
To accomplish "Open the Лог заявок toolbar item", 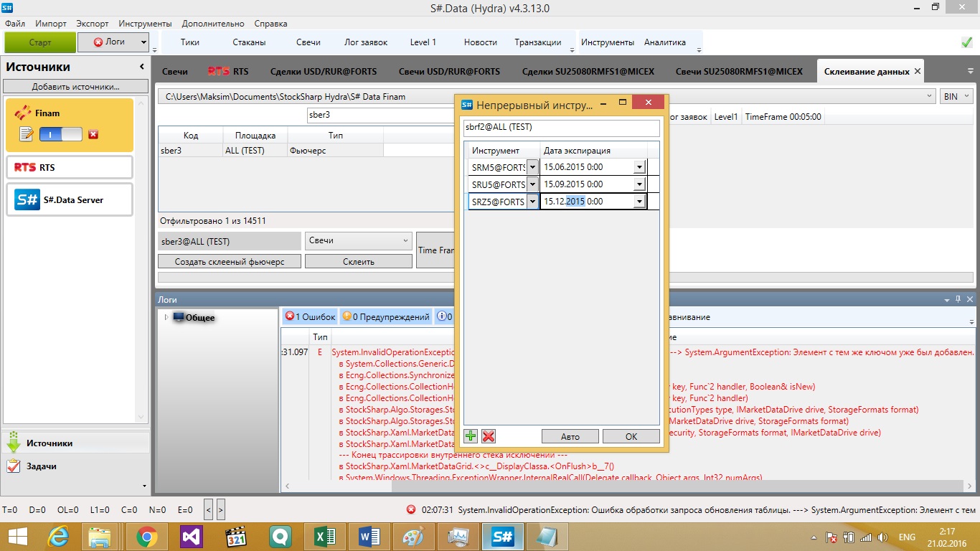I will tap(366, 42).
